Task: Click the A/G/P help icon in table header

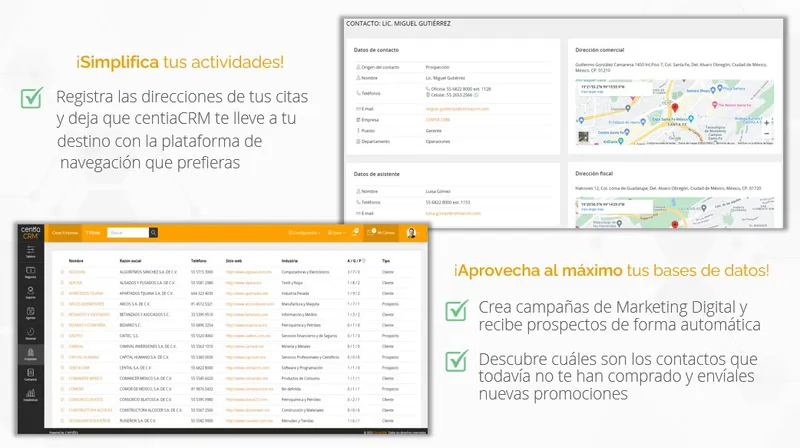Action: click(x=364, y=261)
